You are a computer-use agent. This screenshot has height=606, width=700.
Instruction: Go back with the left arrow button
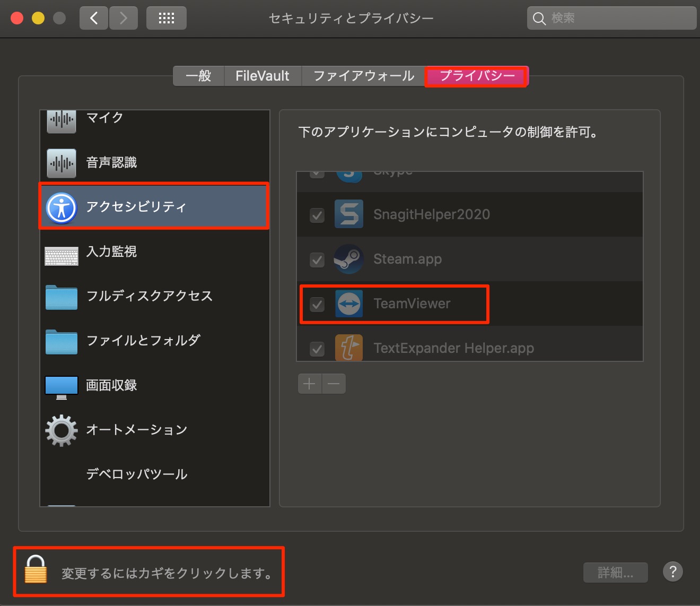click(94, 18)
